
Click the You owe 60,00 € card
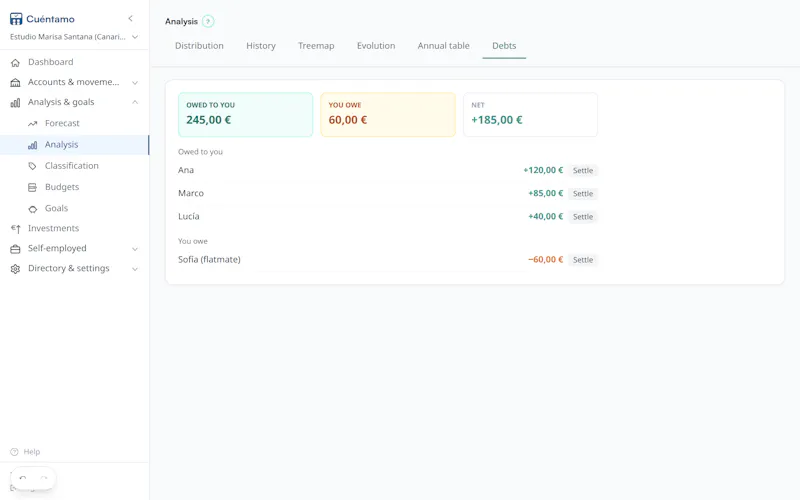pos(388,114)
